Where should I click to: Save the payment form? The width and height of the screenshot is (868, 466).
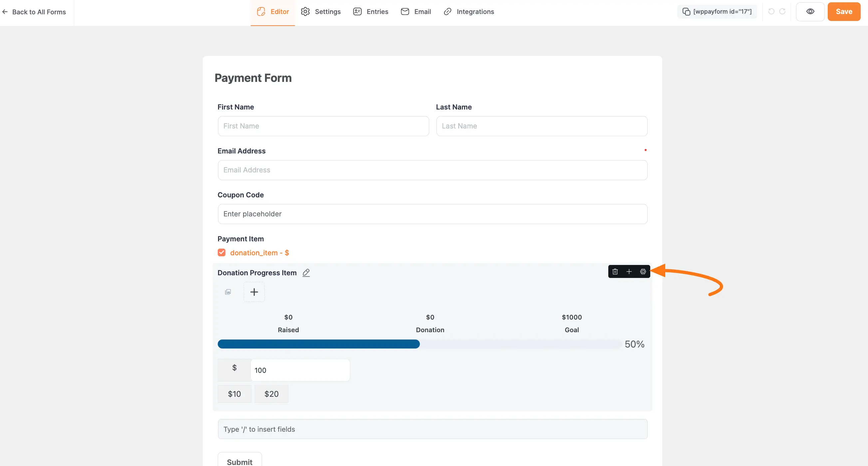[x=844, y=11]
